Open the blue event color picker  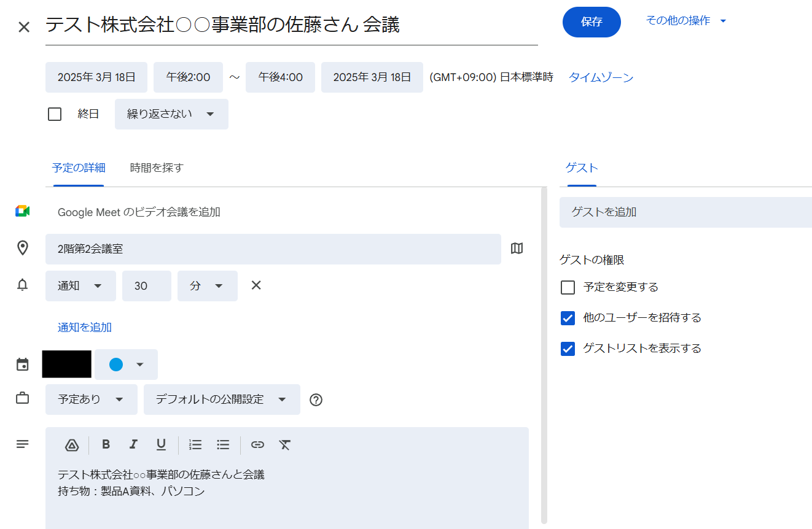[x=126, y=365]
